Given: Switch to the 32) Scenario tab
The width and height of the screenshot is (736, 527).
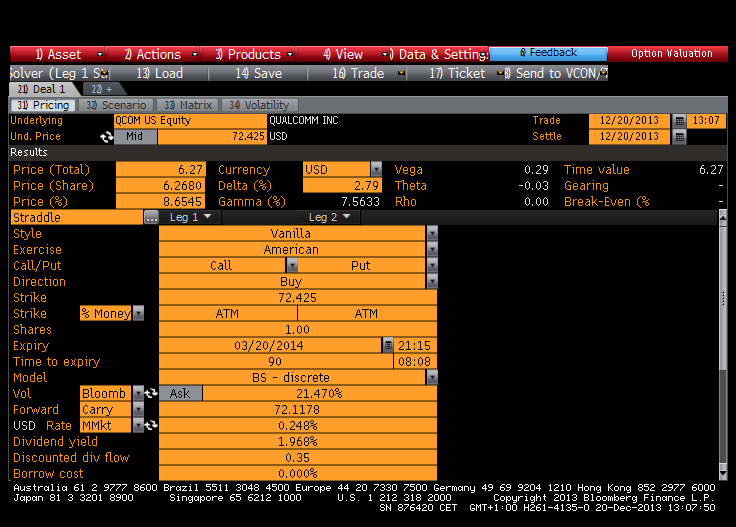Looking at the screenshot, I should click(116, 105).
